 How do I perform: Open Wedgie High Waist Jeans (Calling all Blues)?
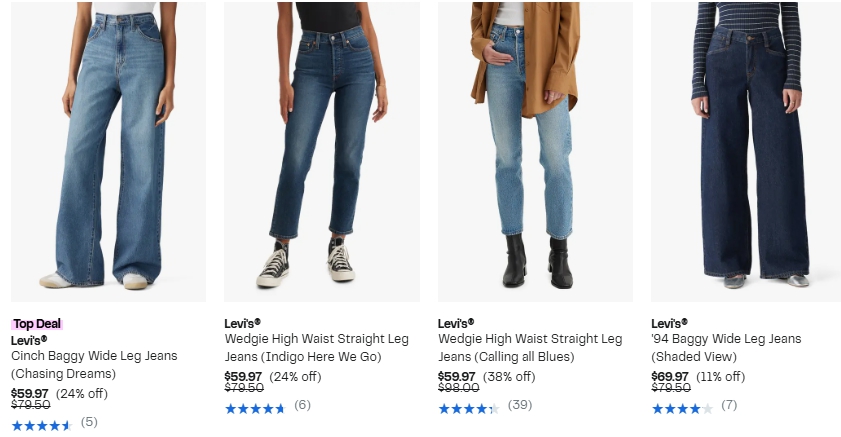click(x=530, y=347)
